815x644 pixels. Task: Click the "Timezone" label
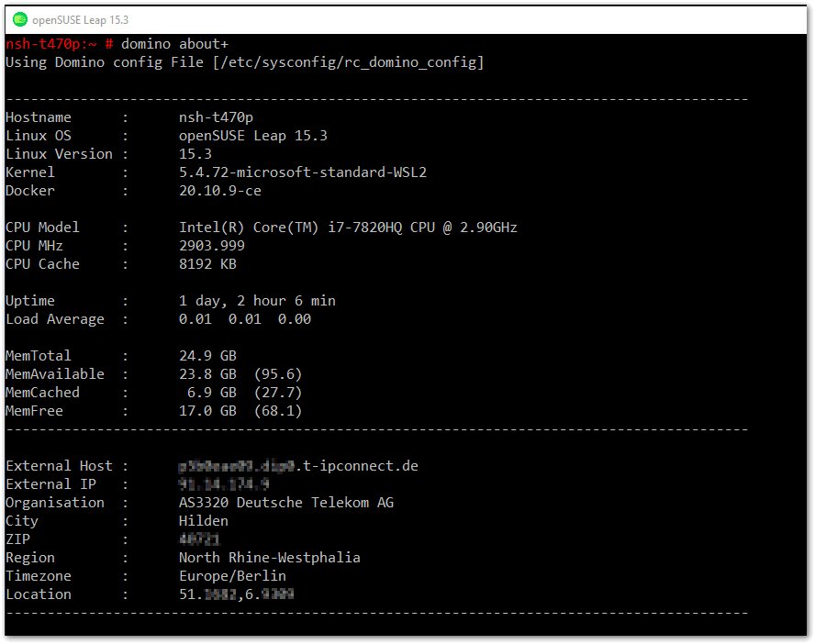pos(39,576)
